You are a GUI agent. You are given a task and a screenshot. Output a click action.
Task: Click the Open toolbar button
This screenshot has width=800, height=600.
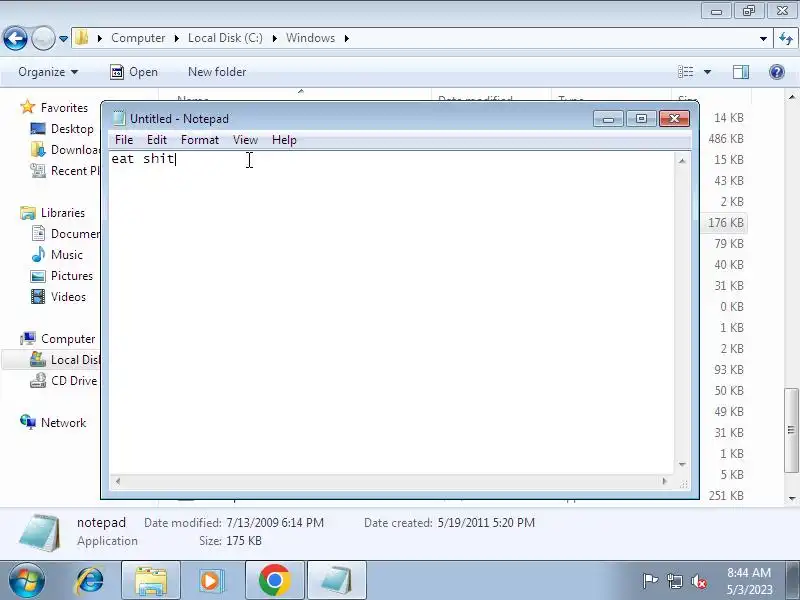coord(134,72)
